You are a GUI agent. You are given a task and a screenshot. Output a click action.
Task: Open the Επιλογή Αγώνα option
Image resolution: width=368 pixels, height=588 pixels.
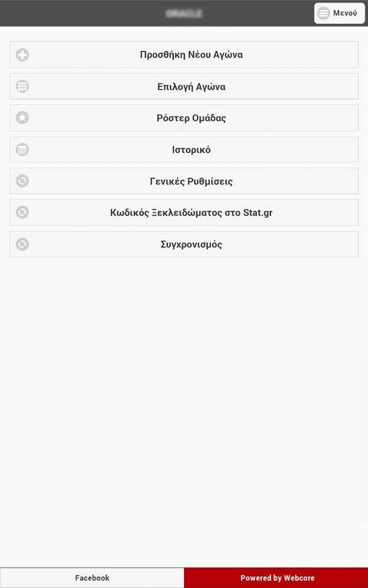point(191,86)
